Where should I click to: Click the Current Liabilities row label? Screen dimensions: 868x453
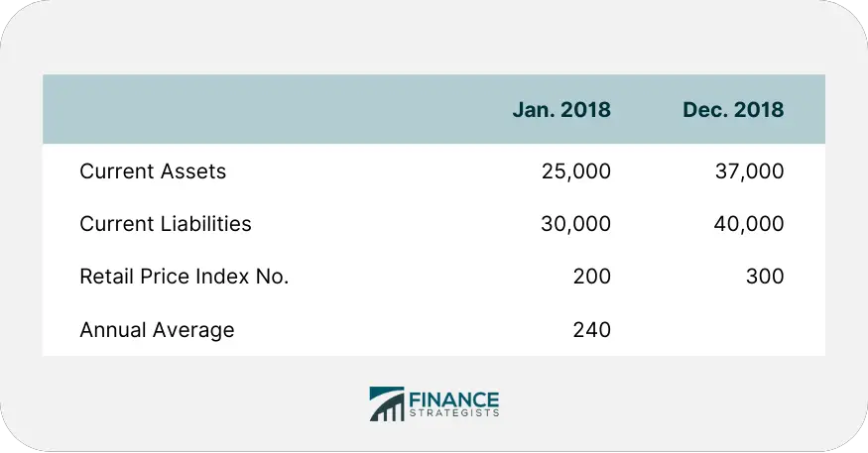coord(166,224)
